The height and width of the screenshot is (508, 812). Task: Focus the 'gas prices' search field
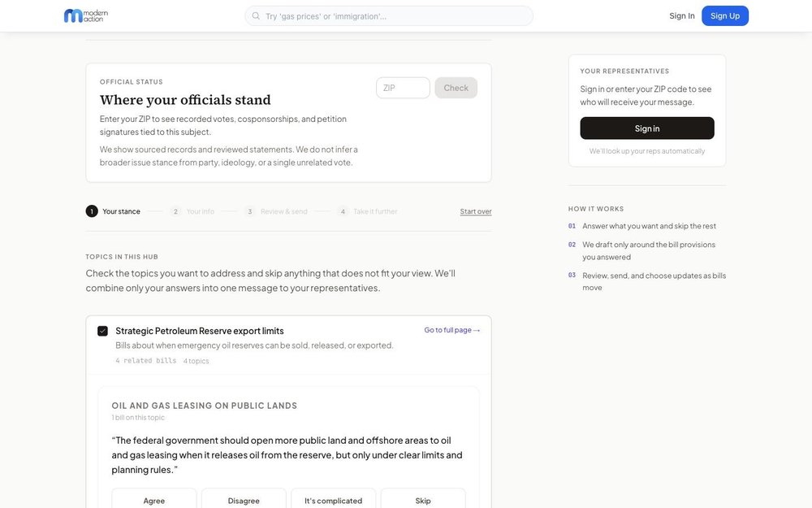click(389, 16)
